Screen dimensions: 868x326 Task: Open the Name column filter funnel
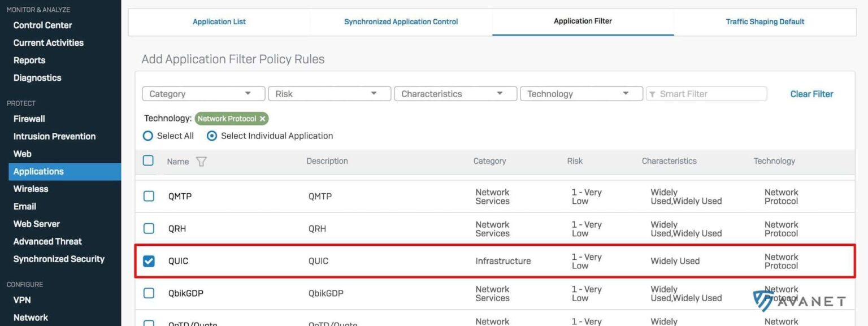(202, 161)
